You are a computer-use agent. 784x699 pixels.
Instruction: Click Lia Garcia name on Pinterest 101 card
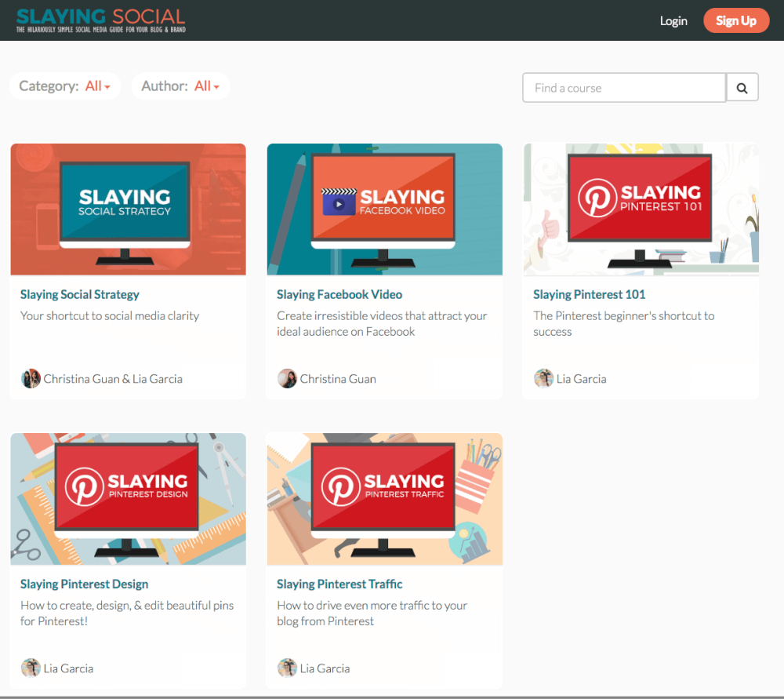coord(582,379)
